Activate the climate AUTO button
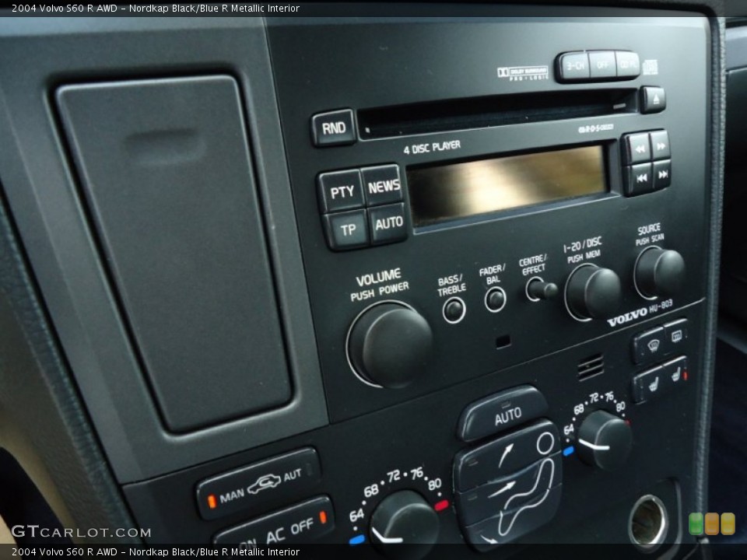The width and height of the screenshot is (747, 560). pos(504,414)
